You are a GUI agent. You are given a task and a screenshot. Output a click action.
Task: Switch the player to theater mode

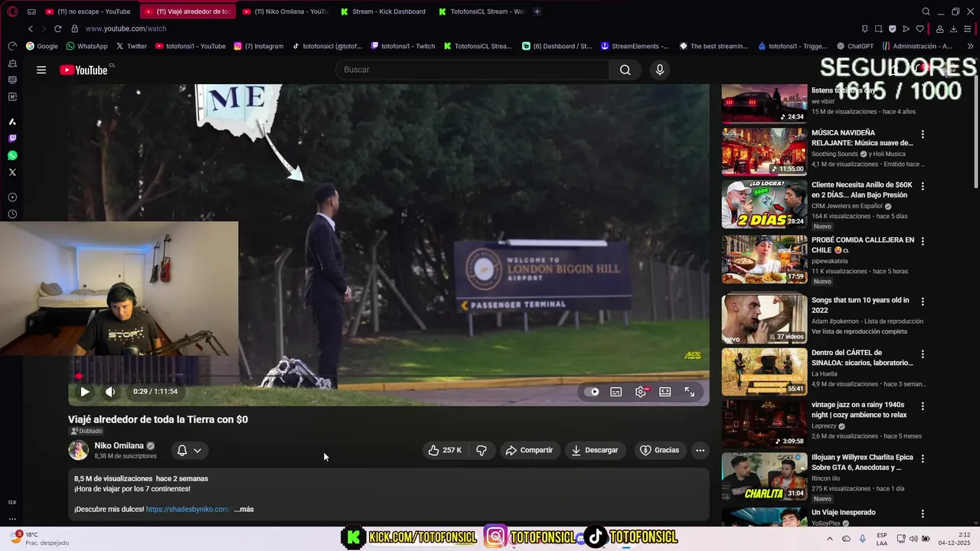click(x=665, y=392)
